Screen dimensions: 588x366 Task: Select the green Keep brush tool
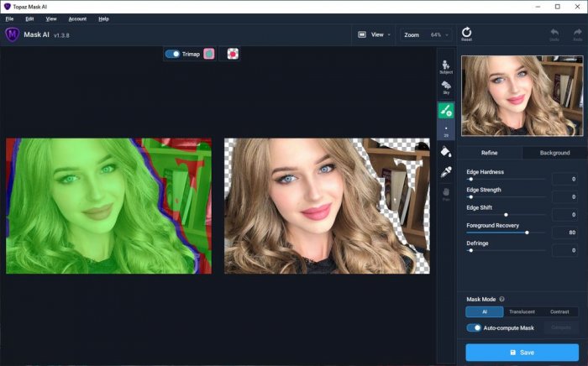pos(445,110)
